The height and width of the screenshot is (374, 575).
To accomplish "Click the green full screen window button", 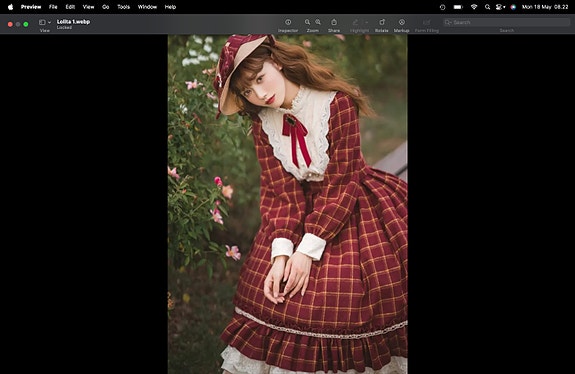I will 26,24.
